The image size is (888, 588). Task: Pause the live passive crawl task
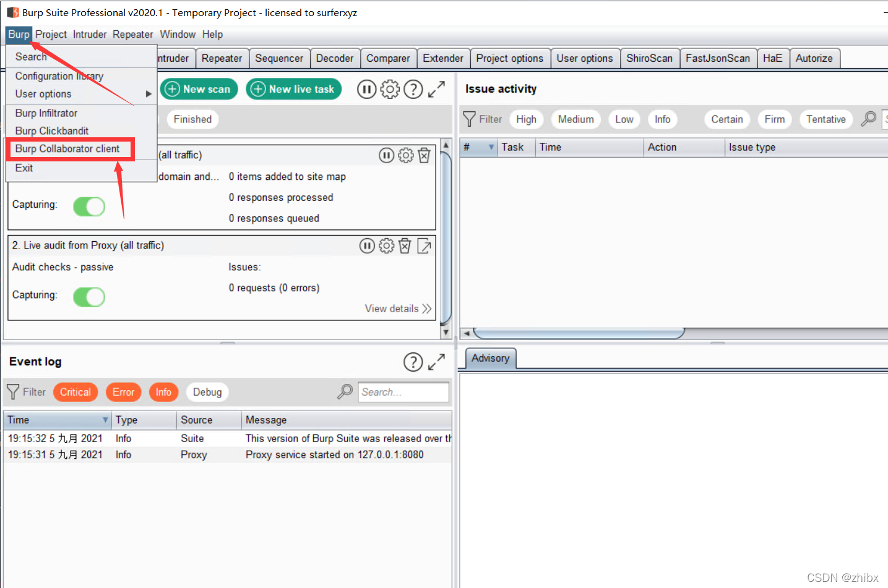386,155
